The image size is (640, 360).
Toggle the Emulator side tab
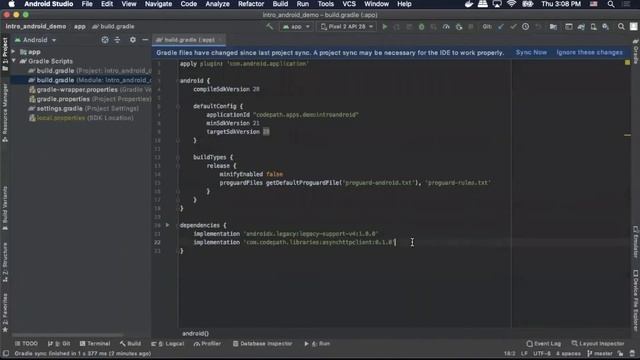(x=636, y=242)
